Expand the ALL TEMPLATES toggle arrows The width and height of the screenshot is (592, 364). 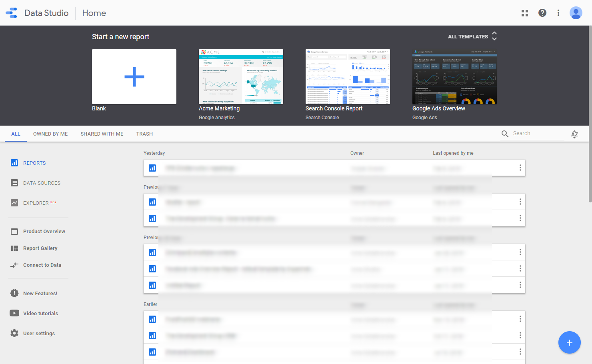tap(494, 36)
